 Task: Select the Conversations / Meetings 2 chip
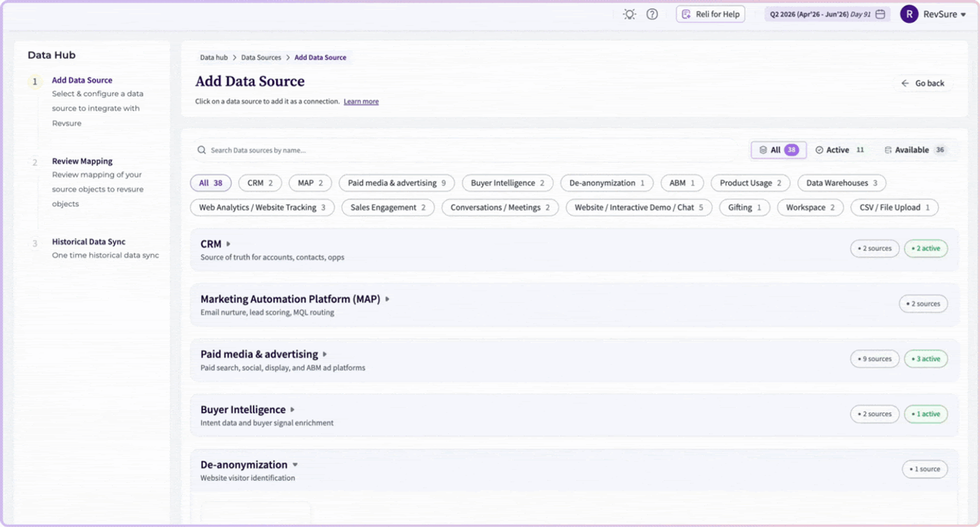coord(500,207)
